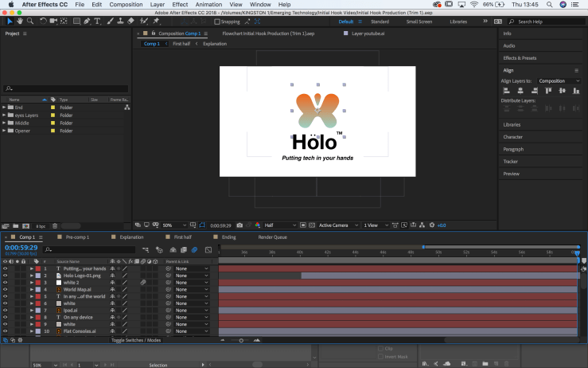Click the Composition Mini-Flowchart icon in timeline
This screenshot has height=368, width=588.
point(146,250)
